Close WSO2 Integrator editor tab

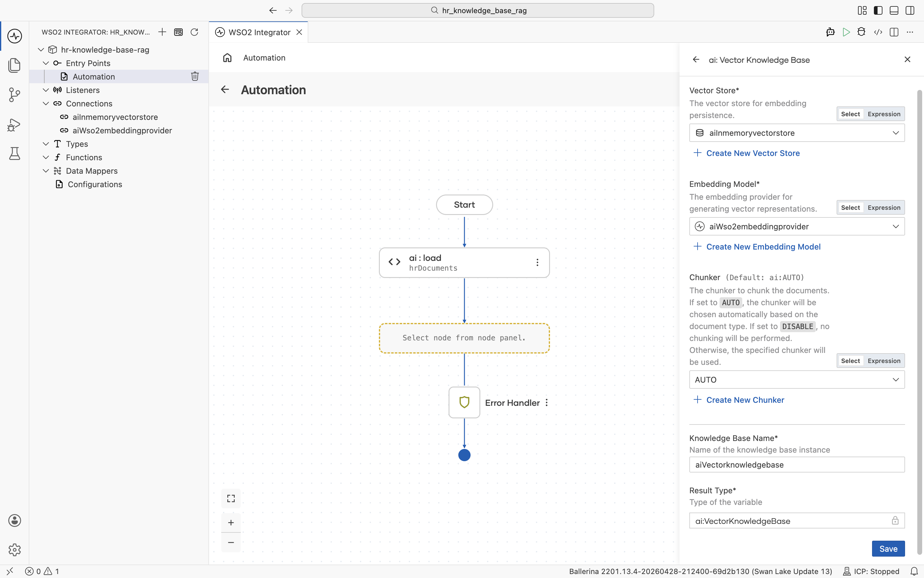(299, 32)
